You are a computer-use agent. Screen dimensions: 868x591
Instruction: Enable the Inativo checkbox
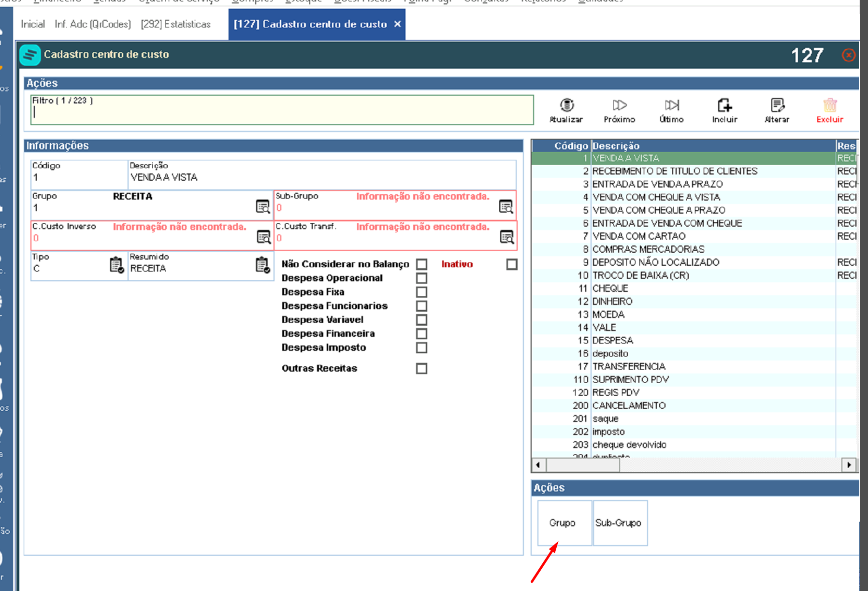[512, 264]
